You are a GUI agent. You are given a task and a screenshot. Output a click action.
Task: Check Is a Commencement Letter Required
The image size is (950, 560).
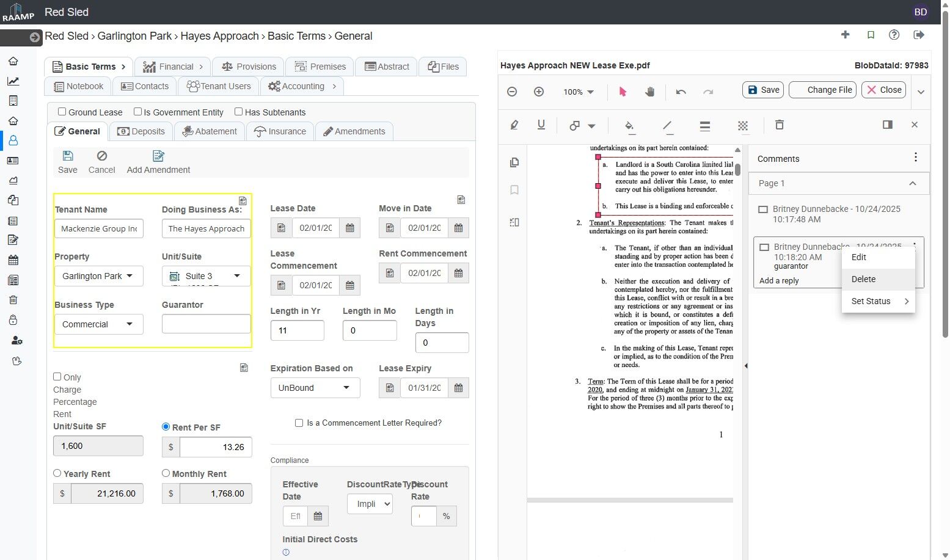pos(299,423)
